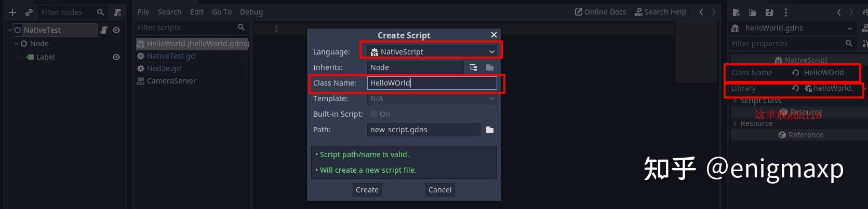The width and height of the screenshot is (868, 209).
Task: Collapse the NativeTest tree node
Action: (10, 30)
